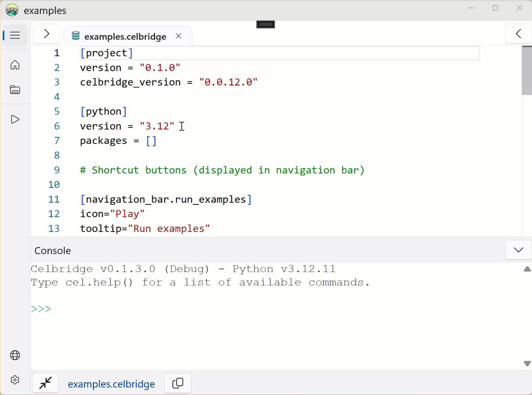This screenshot has height=395, width=532.
Task: Click the console >>> prompt input
Action: [41, 309]
